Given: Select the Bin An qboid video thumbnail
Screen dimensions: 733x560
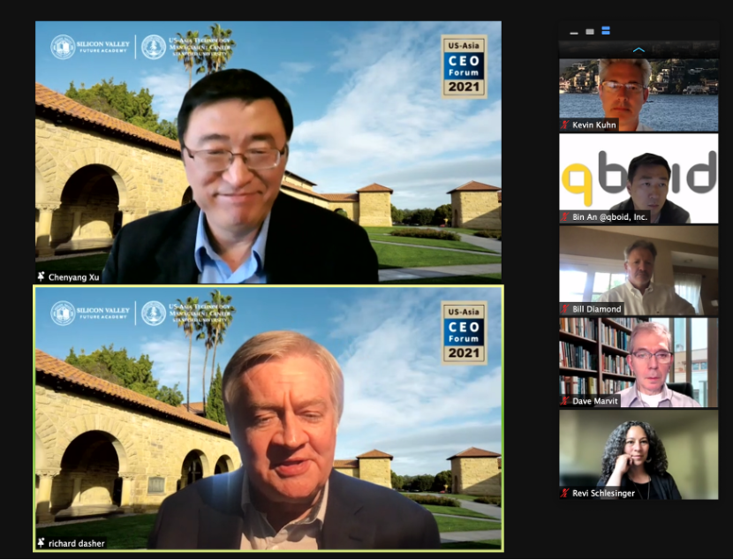Looking at the screenshot, I should click(x=639, y=178).
